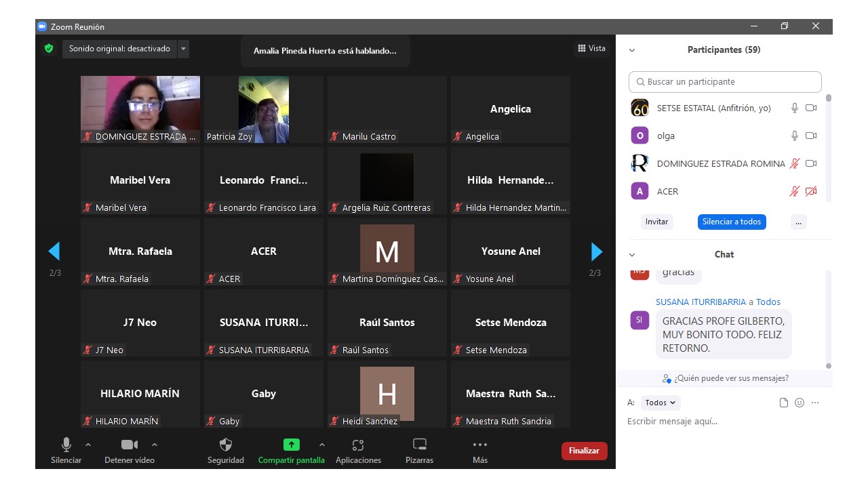
Task: Toggle Sonido original: desactivado button
Action: pyautogui.click(x=120, y=49)
